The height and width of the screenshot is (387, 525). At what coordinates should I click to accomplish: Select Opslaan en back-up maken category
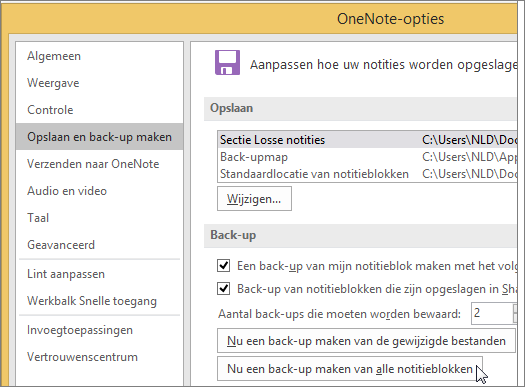99,137
